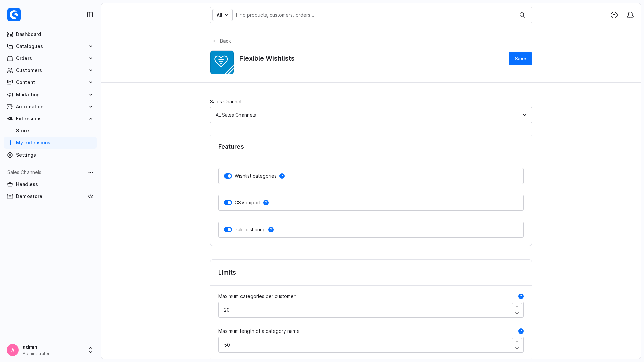Open the Automation menu
The width and height of the screenshot is (644, 362).
point(50,107)
